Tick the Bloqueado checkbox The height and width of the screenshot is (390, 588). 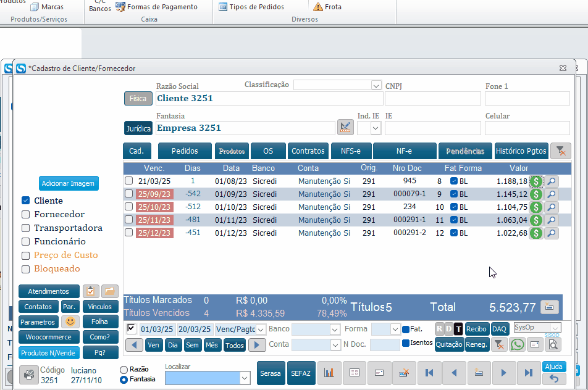click(x=25, y=269)
